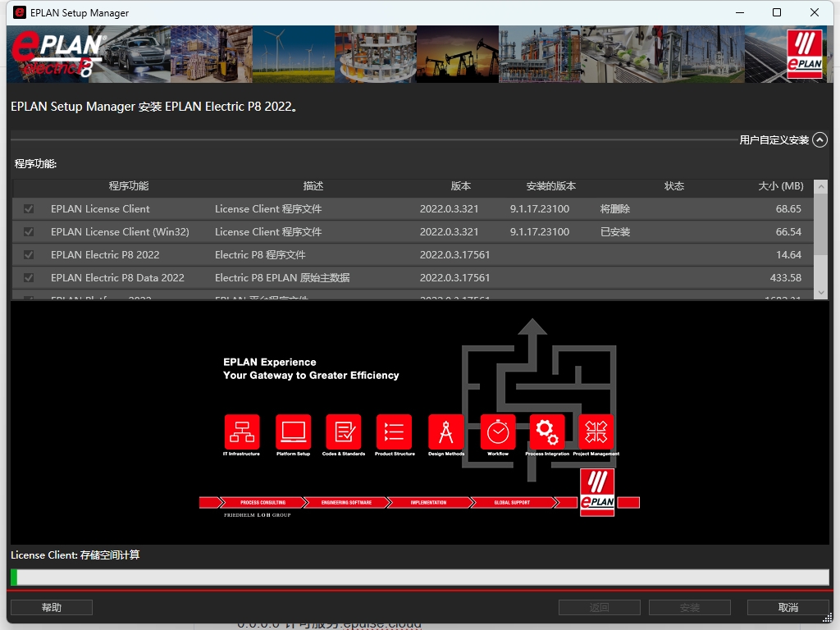Click the Project Management icon
The height and width of the screenshot is (630, 840).
(x=596, y=431)
